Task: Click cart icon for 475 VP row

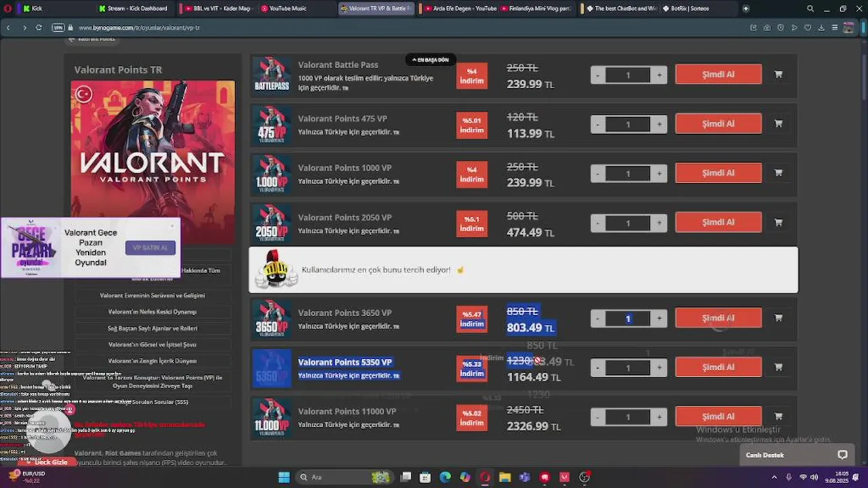Action: click(778, 124)
